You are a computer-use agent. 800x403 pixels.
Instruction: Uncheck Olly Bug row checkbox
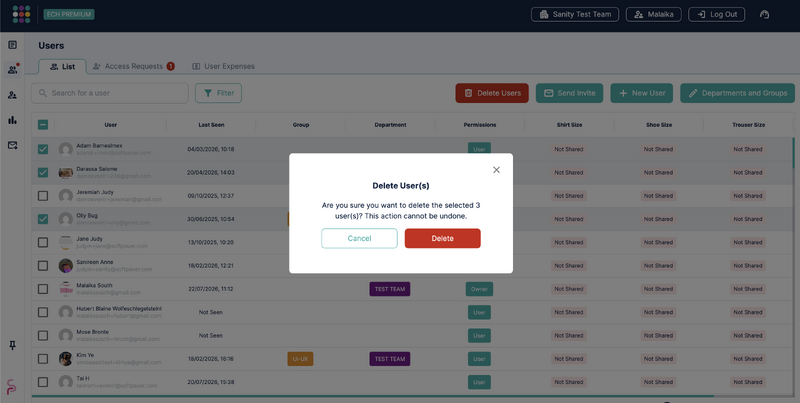(x=43, y=219)
